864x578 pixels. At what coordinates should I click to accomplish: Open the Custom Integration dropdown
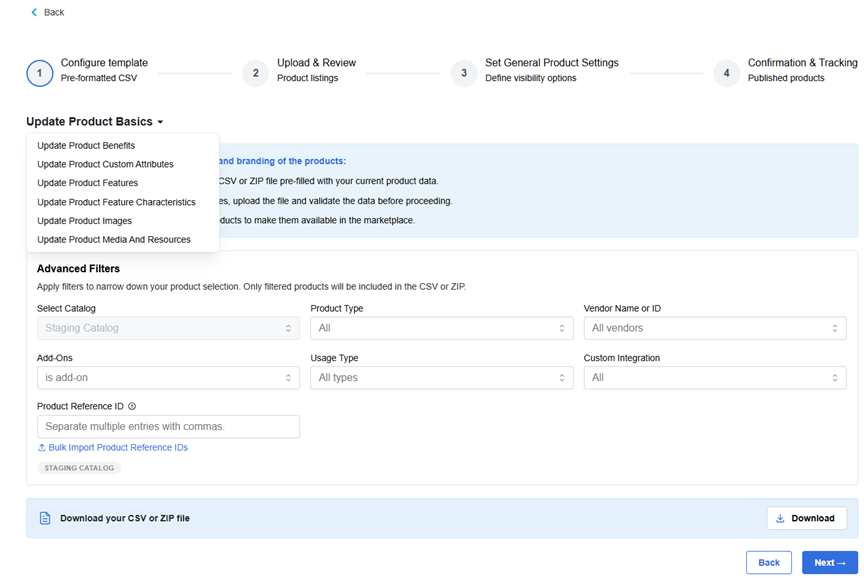coord(715,377)
